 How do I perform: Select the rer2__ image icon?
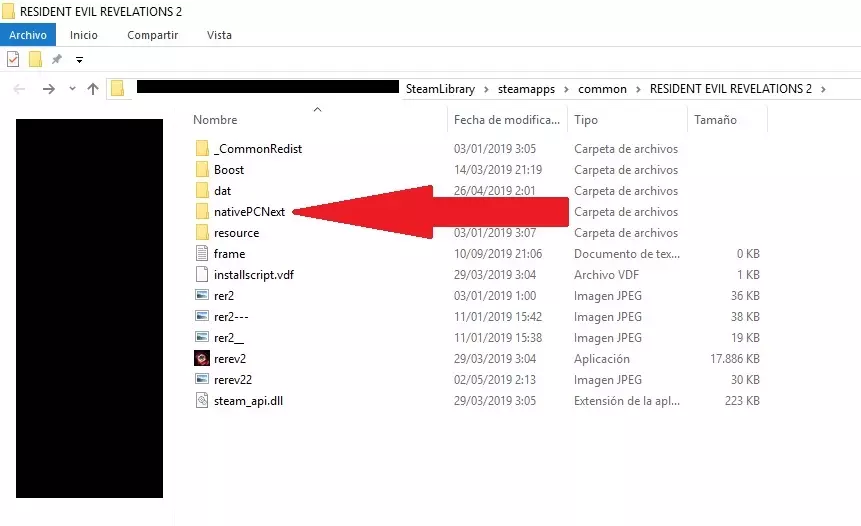202,337
